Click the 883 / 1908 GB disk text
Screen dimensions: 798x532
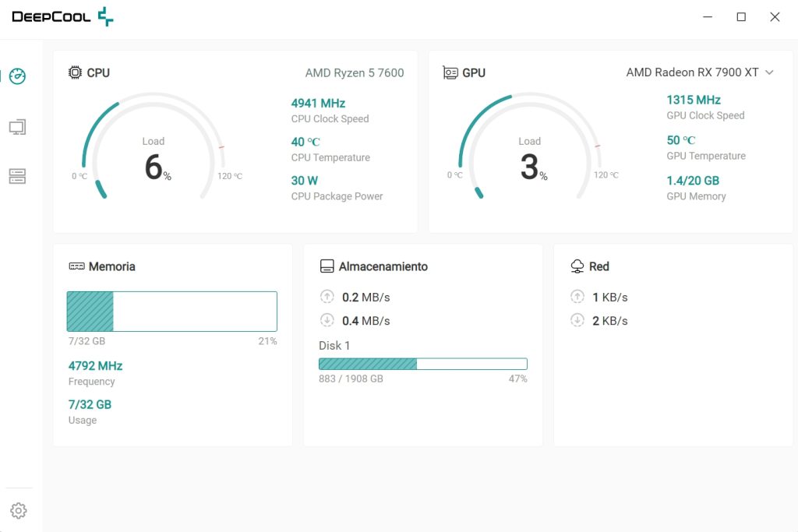351,379
